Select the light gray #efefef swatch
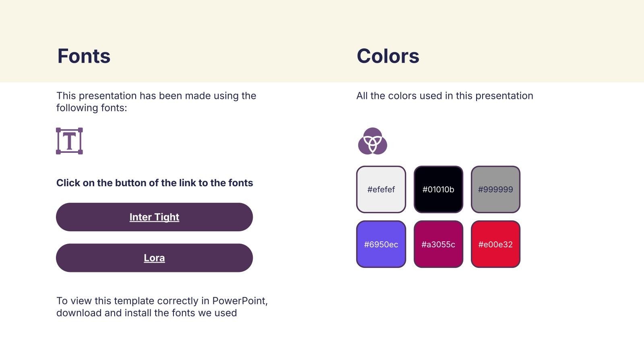Viewport: 644px width, 362px height. [381, 189]
